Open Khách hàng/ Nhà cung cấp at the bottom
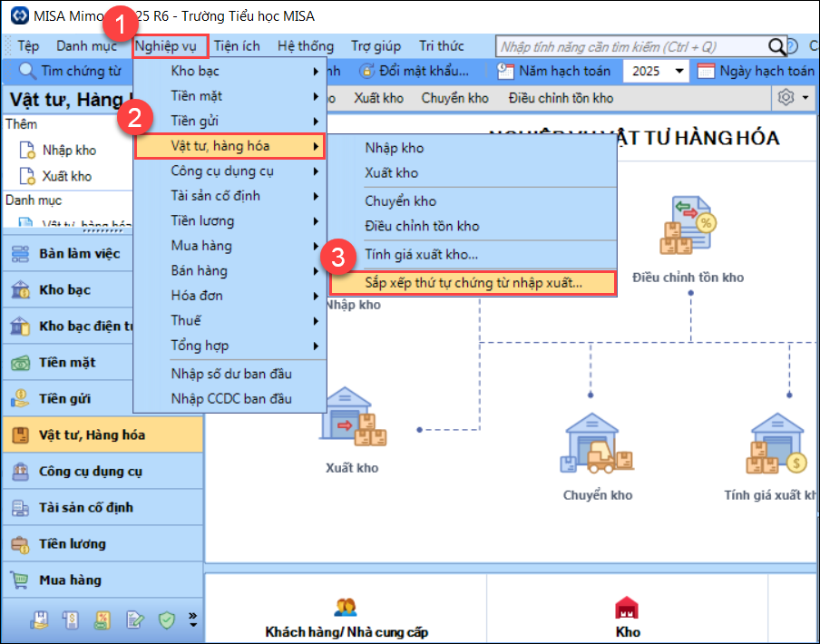Screen dimensions: 820x644 [347, 620]
